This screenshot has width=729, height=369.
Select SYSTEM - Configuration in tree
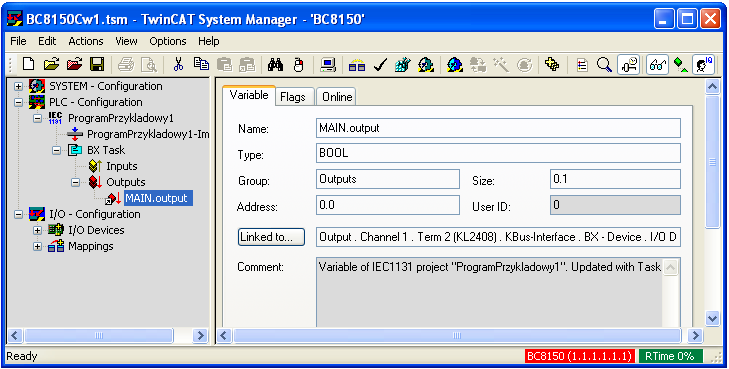click(106, 86)
